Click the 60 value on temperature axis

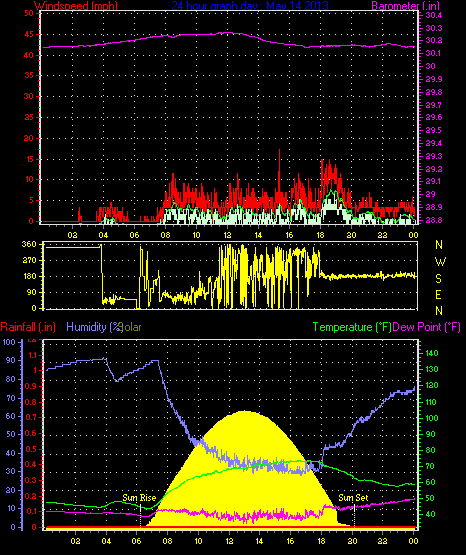(430, 482)
